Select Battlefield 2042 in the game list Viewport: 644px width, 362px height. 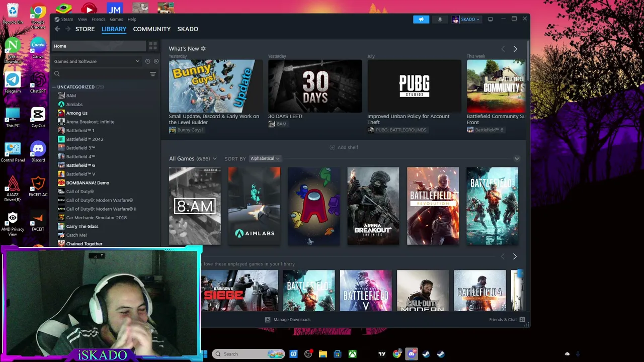(85, 139)
